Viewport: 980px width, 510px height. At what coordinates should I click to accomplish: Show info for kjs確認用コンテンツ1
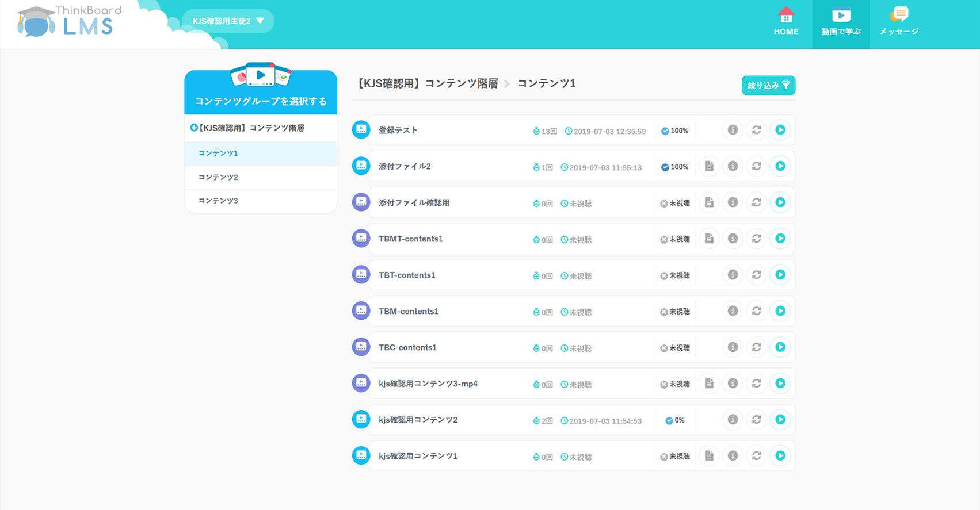tap(733, 456)
